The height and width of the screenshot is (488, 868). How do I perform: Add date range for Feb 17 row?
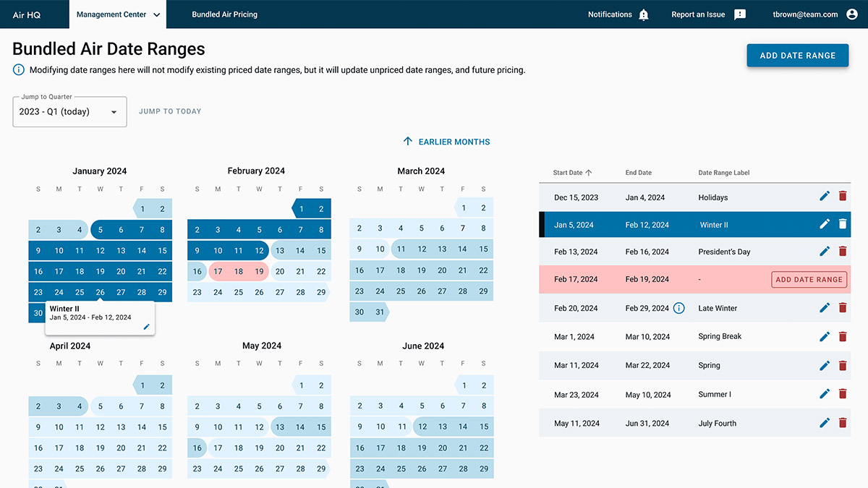click(x=809, y=280)
